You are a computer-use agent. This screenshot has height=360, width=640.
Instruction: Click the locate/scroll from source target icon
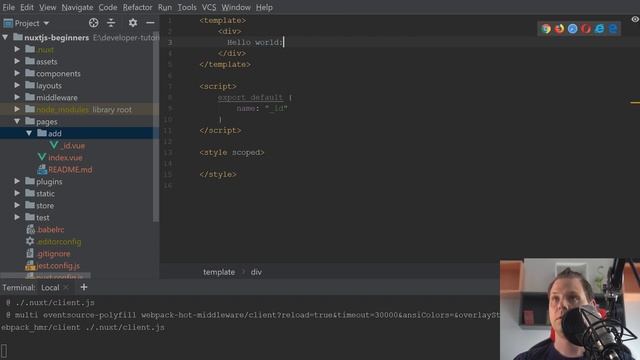[x=93, y=23]
